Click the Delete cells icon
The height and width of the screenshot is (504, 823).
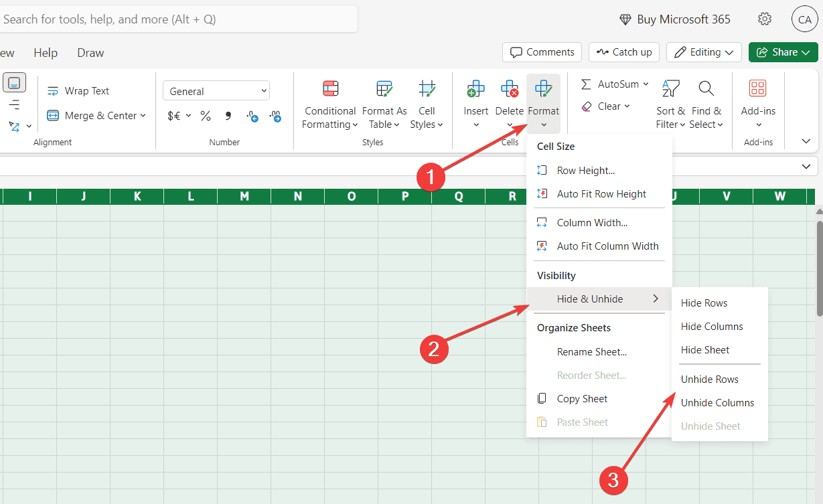coord(510,88)
